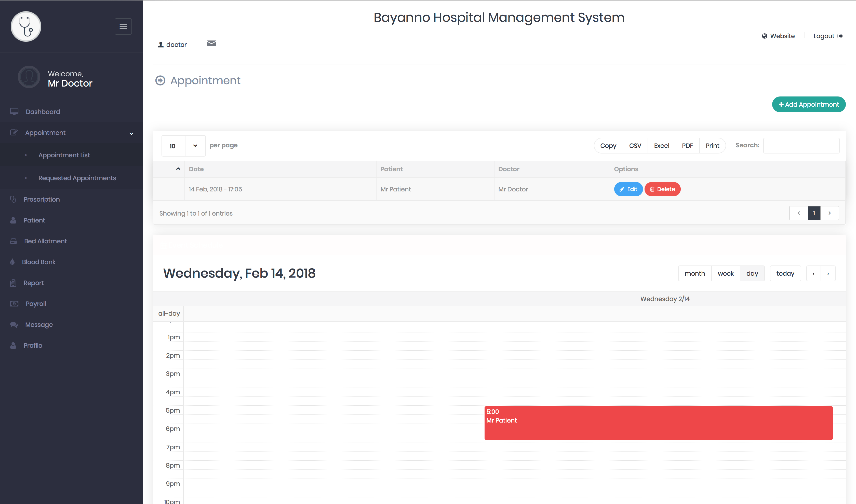Click the Appointment sidebar icon
Screen dimensions: 856x504
(x=14, y=133)
